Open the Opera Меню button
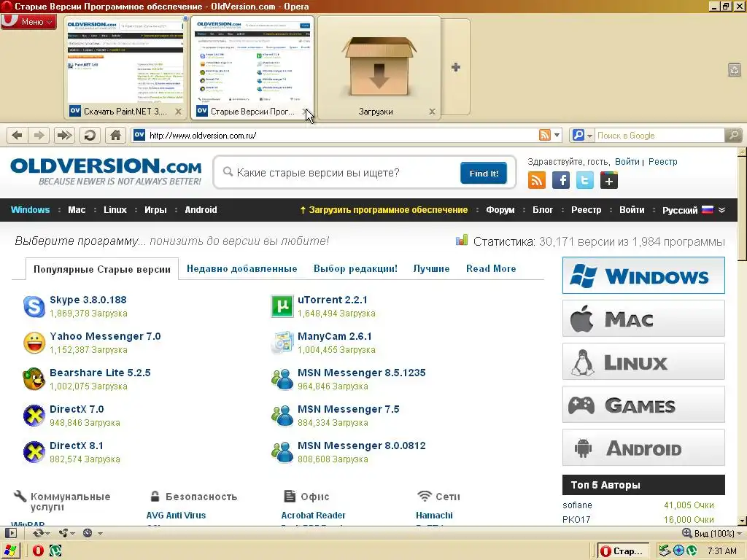This screenshot has height=560, width=747. click(28, 21)
